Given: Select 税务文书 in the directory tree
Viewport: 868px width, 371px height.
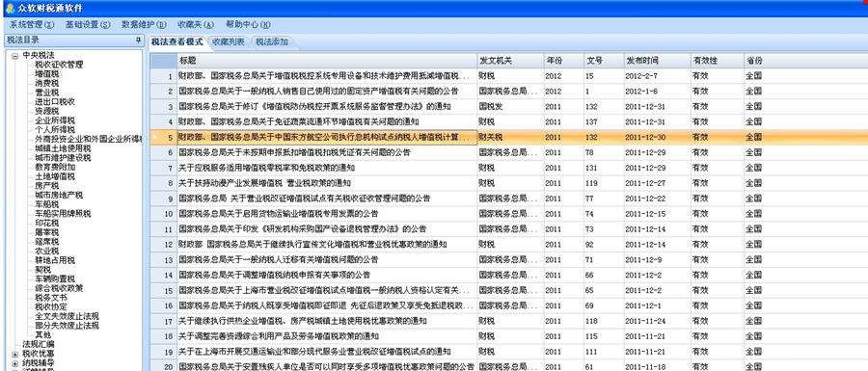Looking at the screenshot, I should pos(51,298).
